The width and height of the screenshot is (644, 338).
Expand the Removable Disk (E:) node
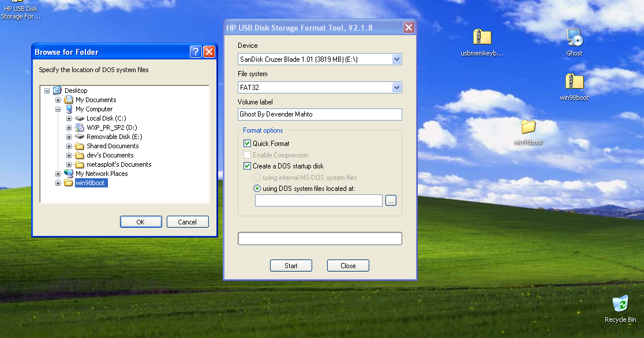tap(69, 137)
